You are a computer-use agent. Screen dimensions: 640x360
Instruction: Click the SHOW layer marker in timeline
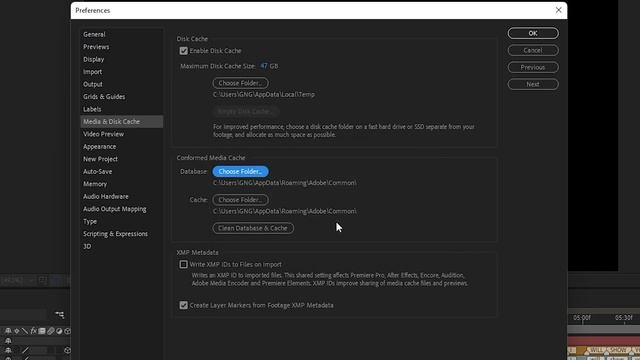pos(617,350)
